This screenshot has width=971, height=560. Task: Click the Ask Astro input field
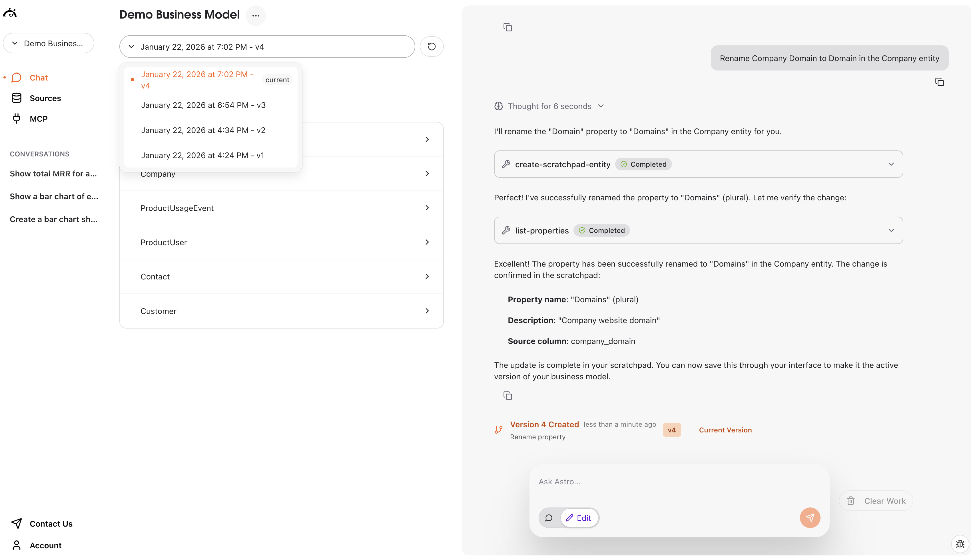tap(654, 481)
